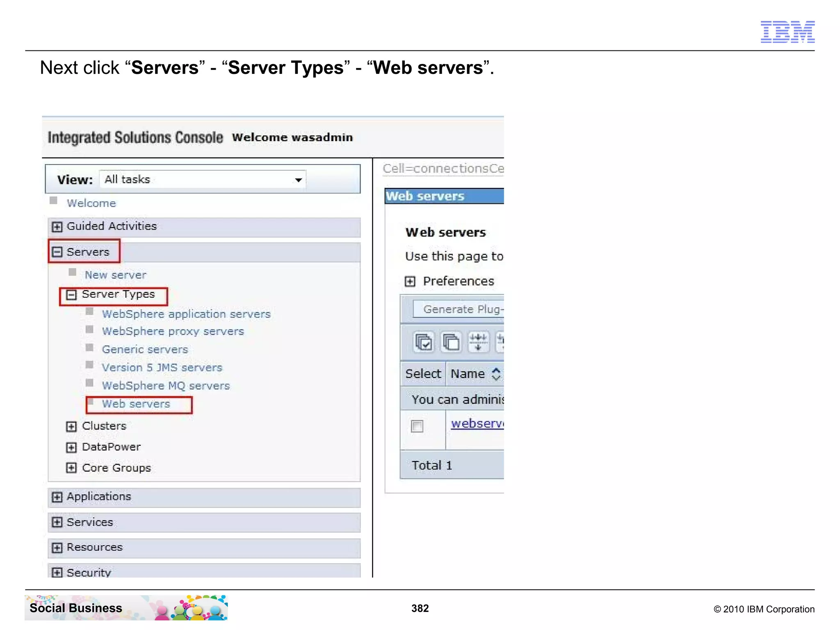
Task: Click the show filter view icon
Action: tap(478, 342)
